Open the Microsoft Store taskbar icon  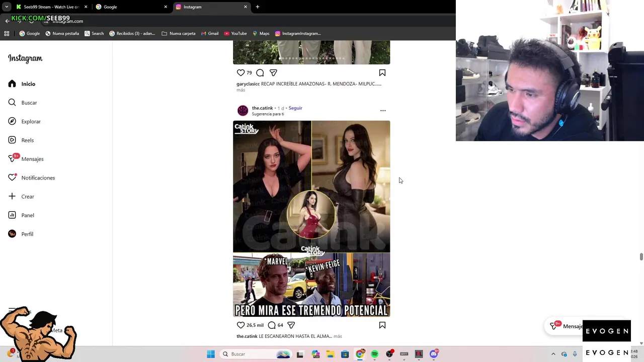pos(345,354)
